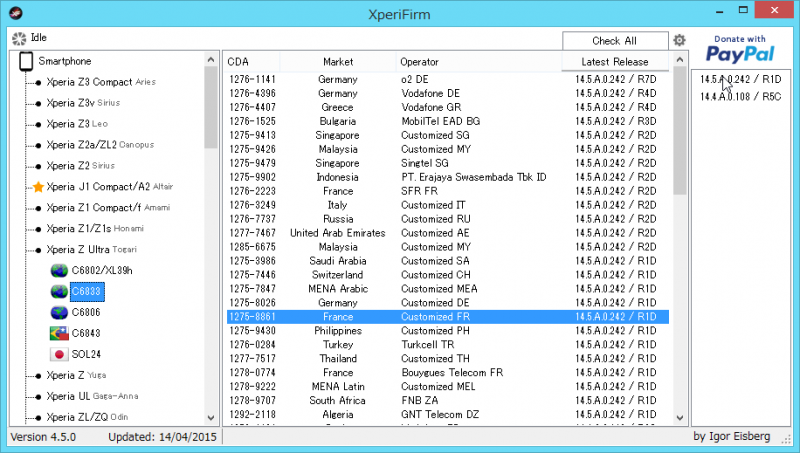
Task: Click the globe icon beside C6806
Action: pos(59,312)
